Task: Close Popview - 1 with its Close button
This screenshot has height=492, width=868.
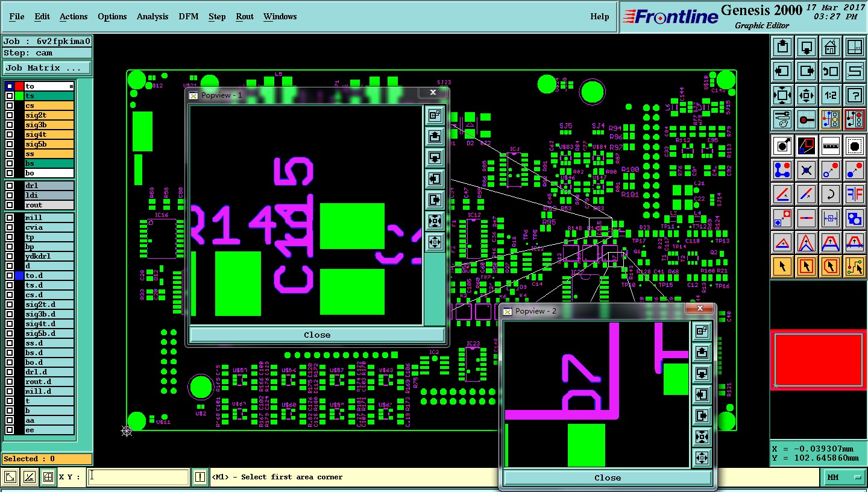Action: tap(317, 335)
